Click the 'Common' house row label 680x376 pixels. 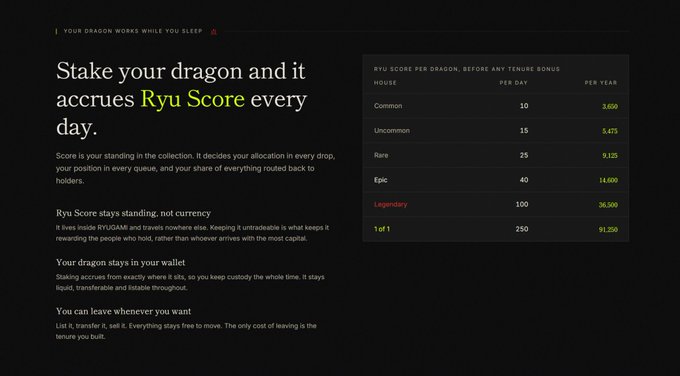point(388,106)
